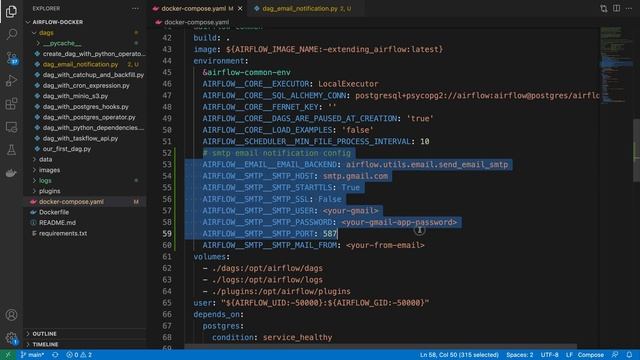Viewport: 640px width, 360px height.
Task: Open the Manage gear settings icon
Action: pyautogui.click(x=11, y=338)
